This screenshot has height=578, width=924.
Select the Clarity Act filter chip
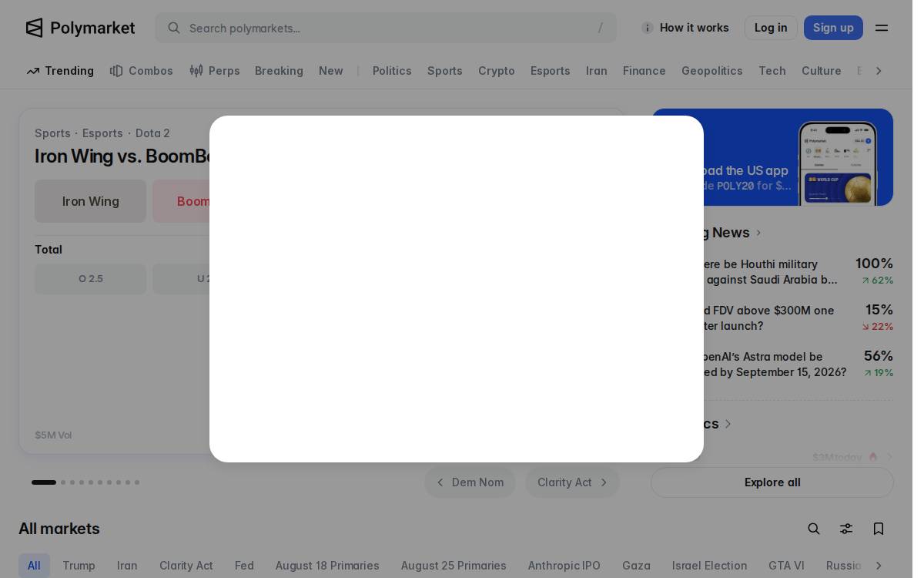tap(186, 566)
